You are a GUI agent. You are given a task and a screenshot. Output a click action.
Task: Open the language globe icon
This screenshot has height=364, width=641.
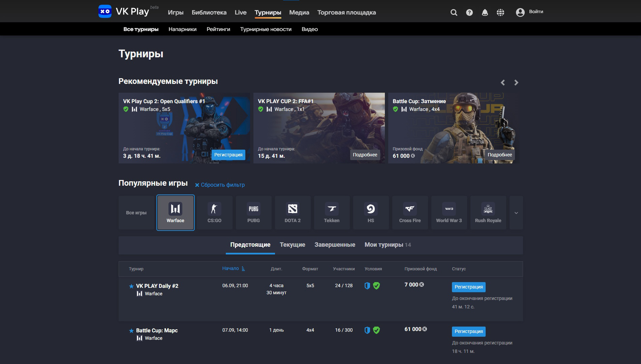500,12
